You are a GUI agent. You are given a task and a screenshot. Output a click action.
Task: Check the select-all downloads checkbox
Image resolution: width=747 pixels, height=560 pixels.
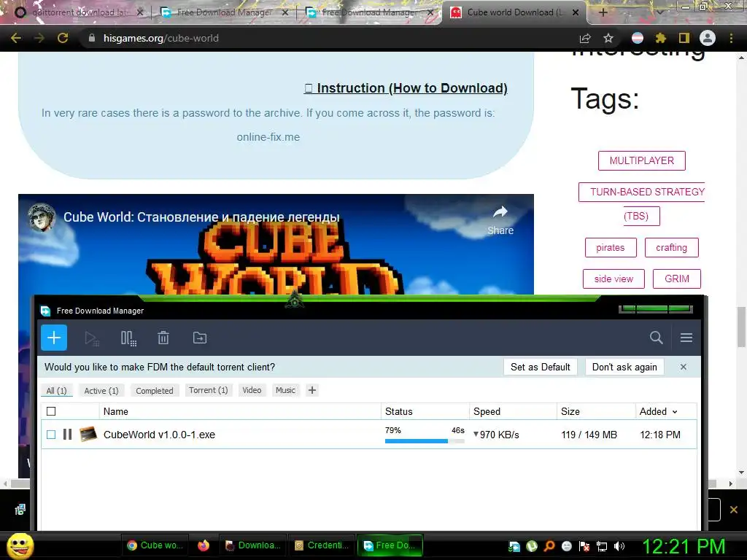(51, 411)
